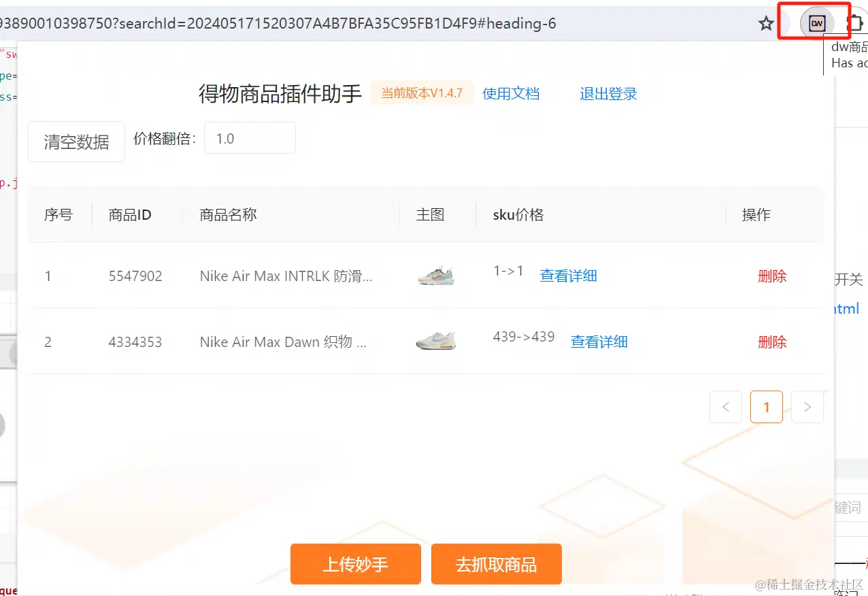
Task: Click product ID 5547902 cell
Action: point(135,276)
